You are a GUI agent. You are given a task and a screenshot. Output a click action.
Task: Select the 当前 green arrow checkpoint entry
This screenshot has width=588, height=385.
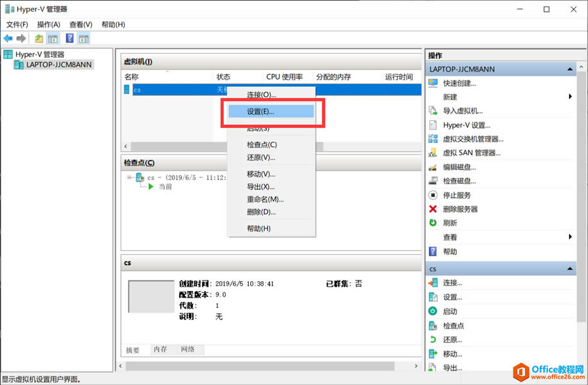(161, 187)
